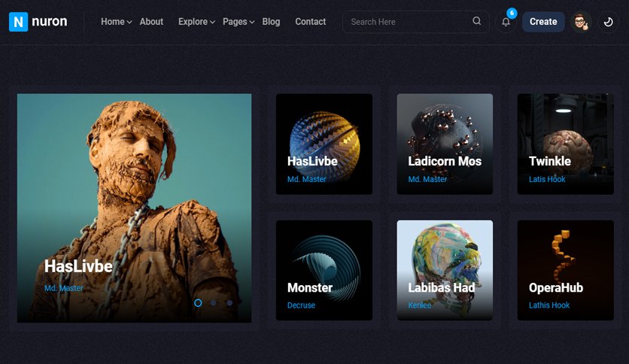
Task: Go to the Contact page
Action: coord(311,22)
